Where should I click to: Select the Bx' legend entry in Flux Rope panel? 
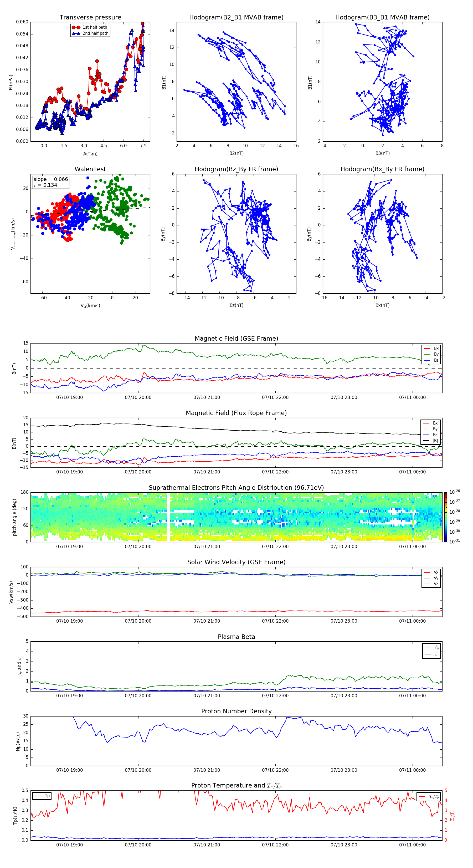point(431,423)
